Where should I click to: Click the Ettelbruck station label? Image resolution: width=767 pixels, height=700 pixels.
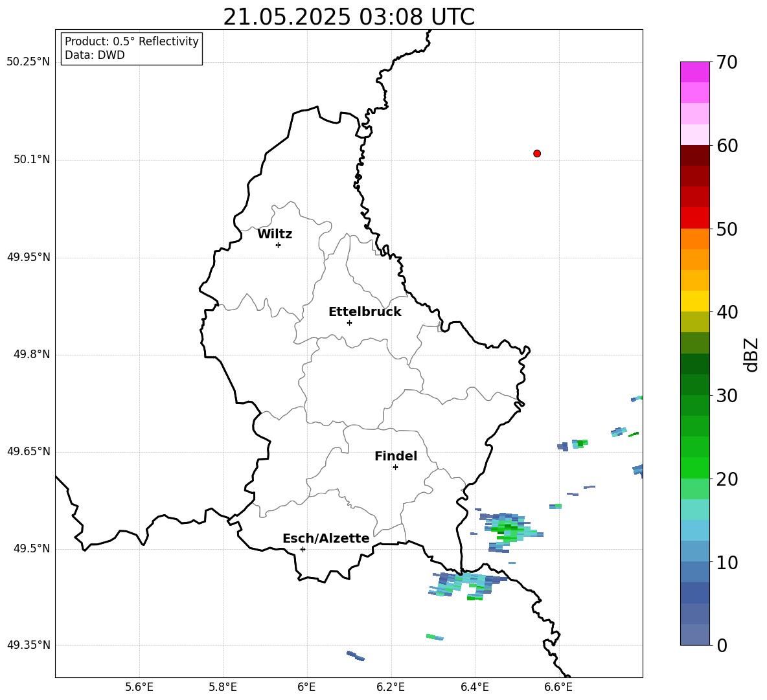click(365, 312)
